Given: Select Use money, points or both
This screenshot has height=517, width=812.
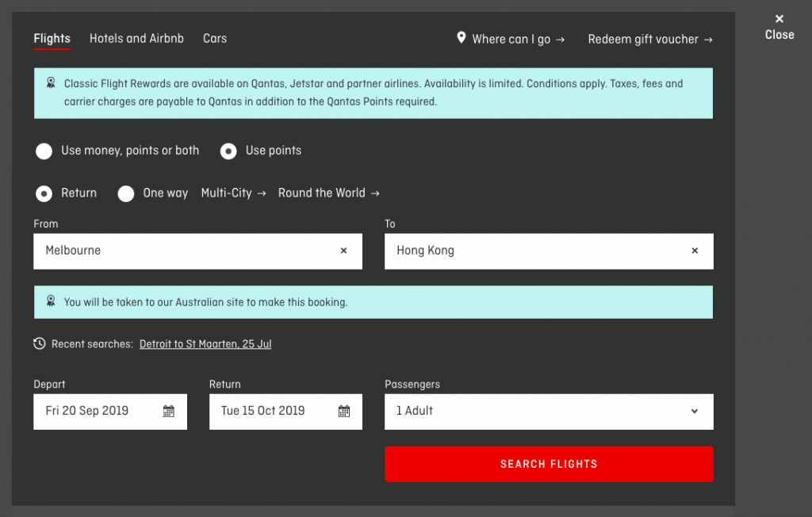Looking at the screenshot, I should click(x=44, y=151).
